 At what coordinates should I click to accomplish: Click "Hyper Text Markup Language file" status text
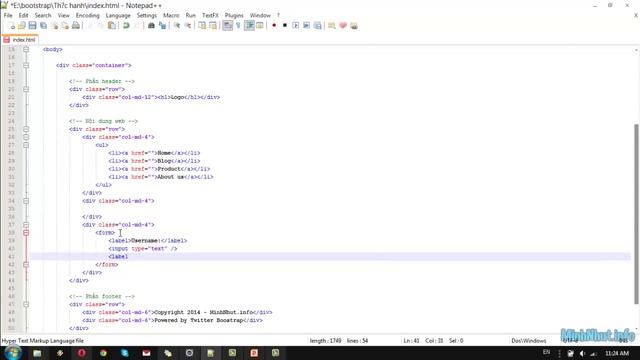click(x=42, y=341)
